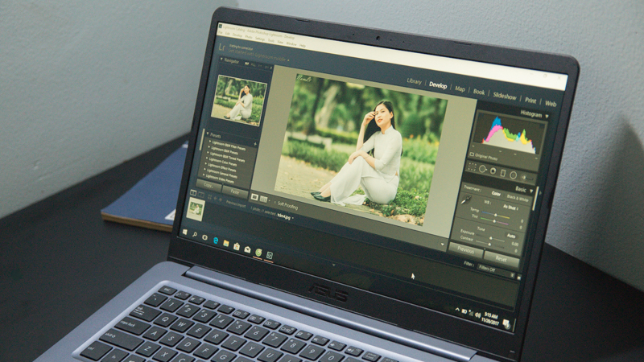The width and height of the screenshot is (644, 362).
Task: Click the second window display icon in filmstrip
Action: [201, 195]
